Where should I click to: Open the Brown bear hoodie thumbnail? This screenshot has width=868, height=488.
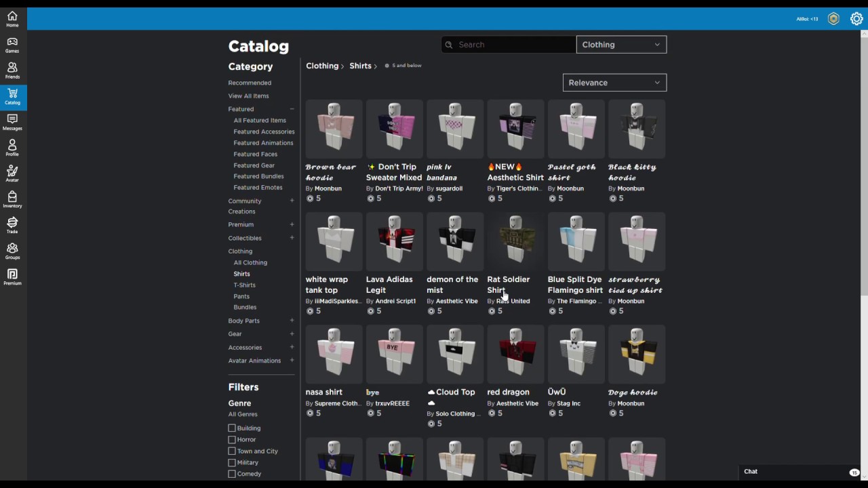tap(334, 129)
